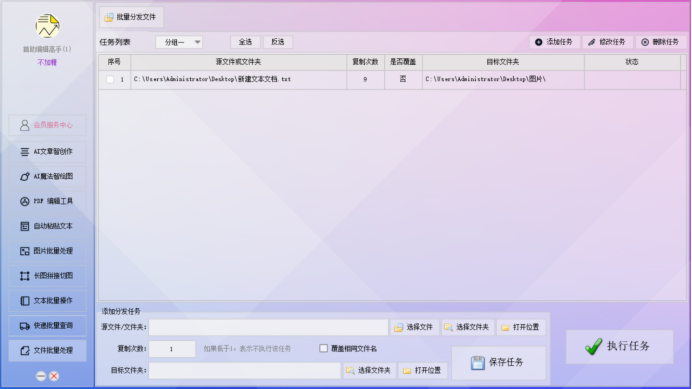Click the 复制次数 column header

coord(365,62)
